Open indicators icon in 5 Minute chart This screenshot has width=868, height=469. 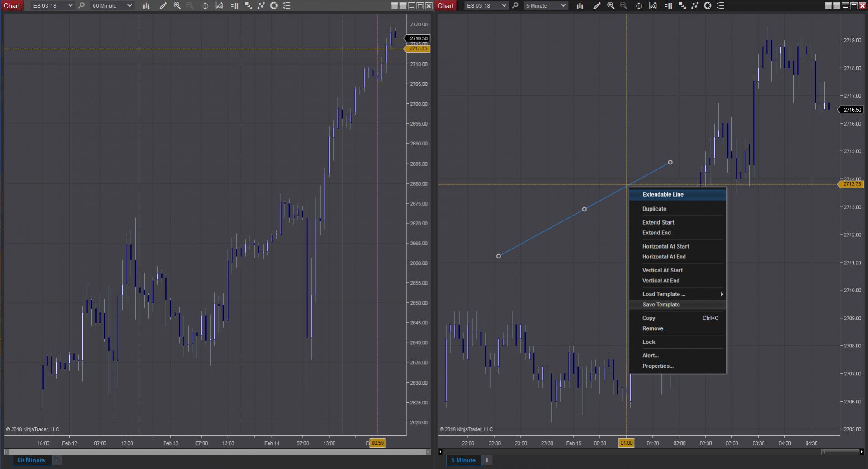pyautogui.click(x=695, y=6)
